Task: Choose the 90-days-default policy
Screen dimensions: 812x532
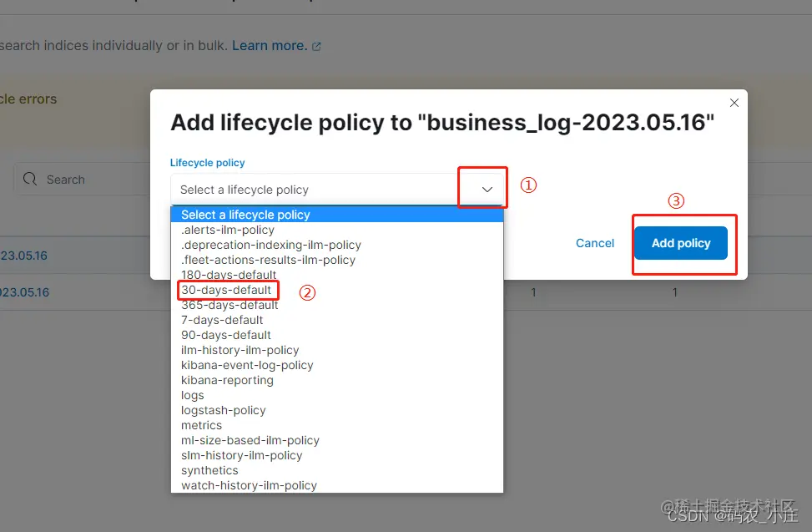Action: pyautogui.click(x=337, y=335)
